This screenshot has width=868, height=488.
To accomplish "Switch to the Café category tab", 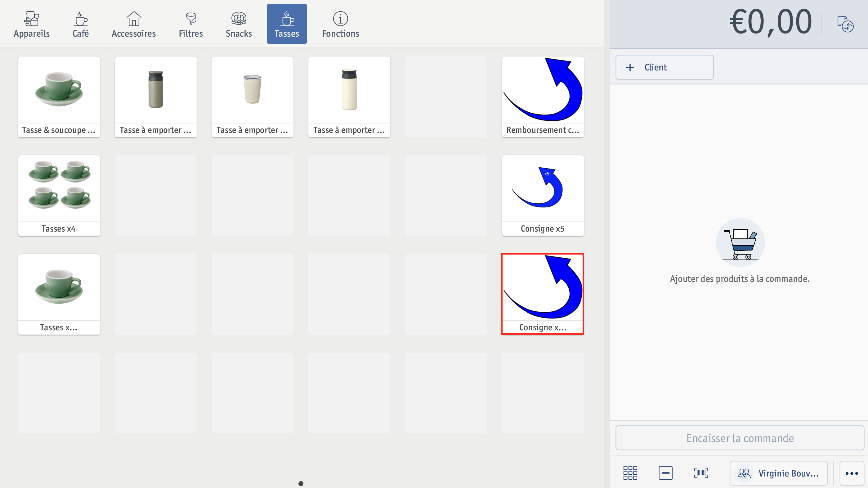I will [x=81, y=24].
